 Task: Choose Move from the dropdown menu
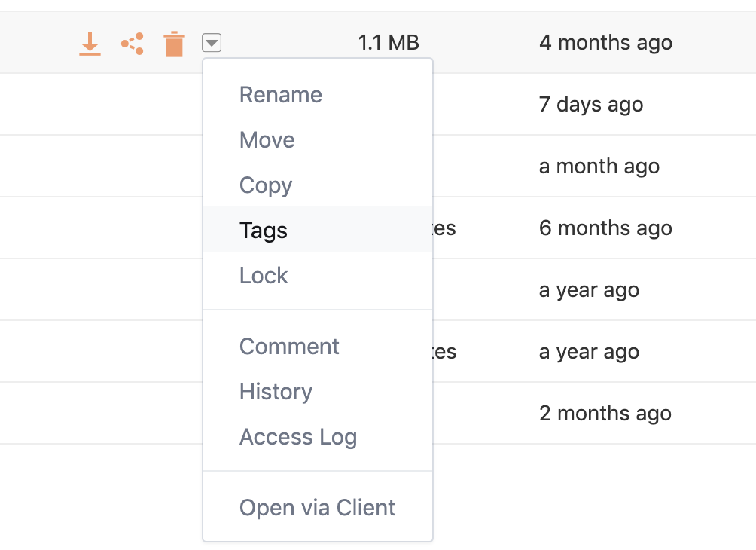318,140
